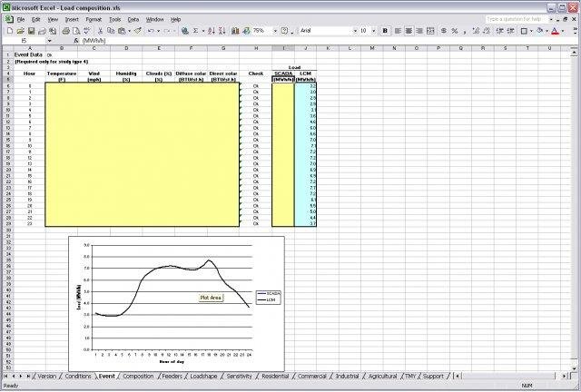Toggle Align Left
Image resolution: width=581 pixels, height=392 pixels.
pyautogui.click(x=398, y=31)
